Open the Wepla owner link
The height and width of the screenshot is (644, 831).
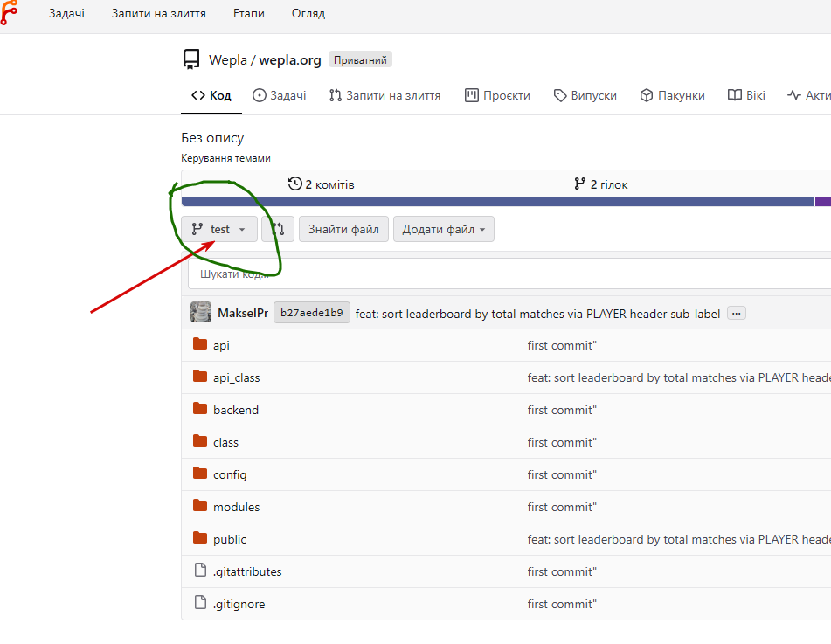click(228, 60)
